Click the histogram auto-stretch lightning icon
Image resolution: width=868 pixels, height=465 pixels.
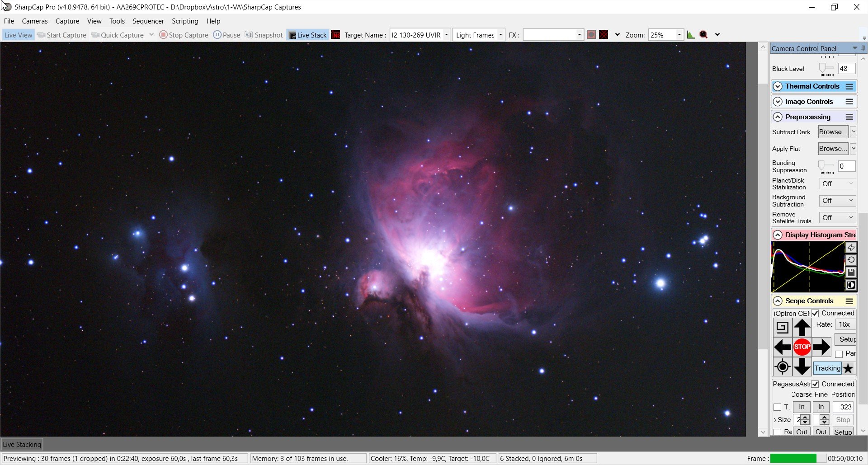click(851, 248)
